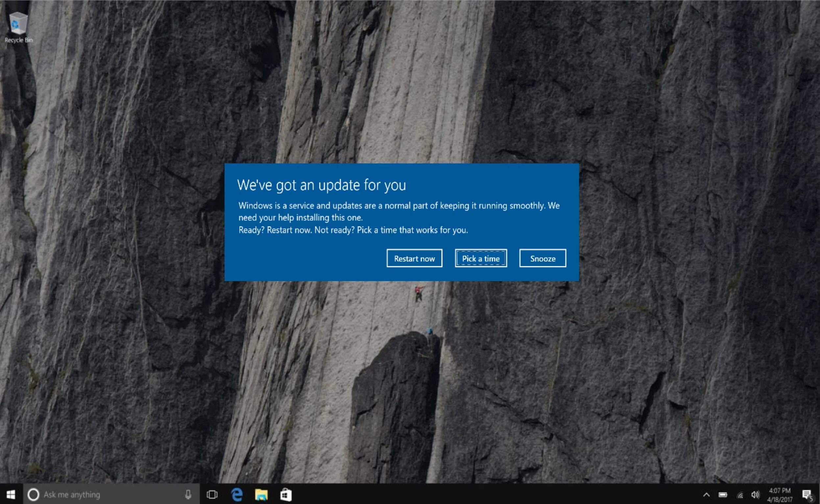Open the volume speaker control
This screenshot has width=820, height=504.
tap(755, 495)
